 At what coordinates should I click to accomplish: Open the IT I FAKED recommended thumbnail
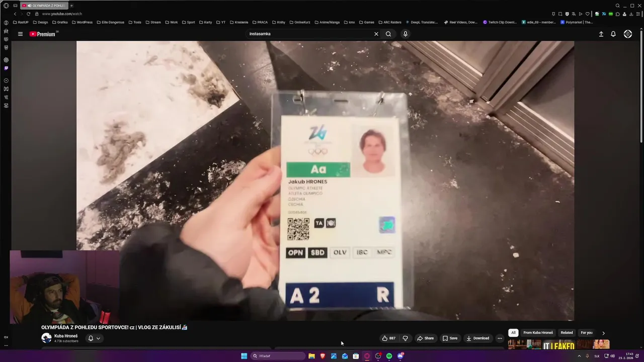(x=558, y=345)
